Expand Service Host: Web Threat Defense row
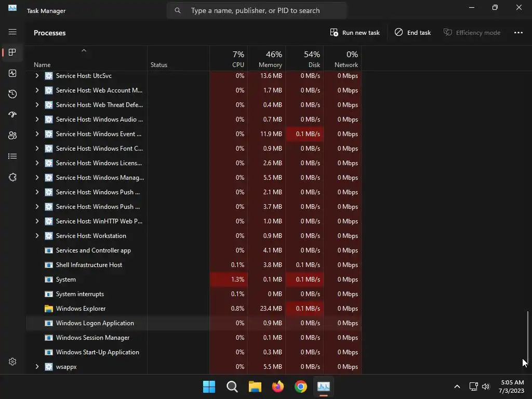 click(x=37, y=105)
